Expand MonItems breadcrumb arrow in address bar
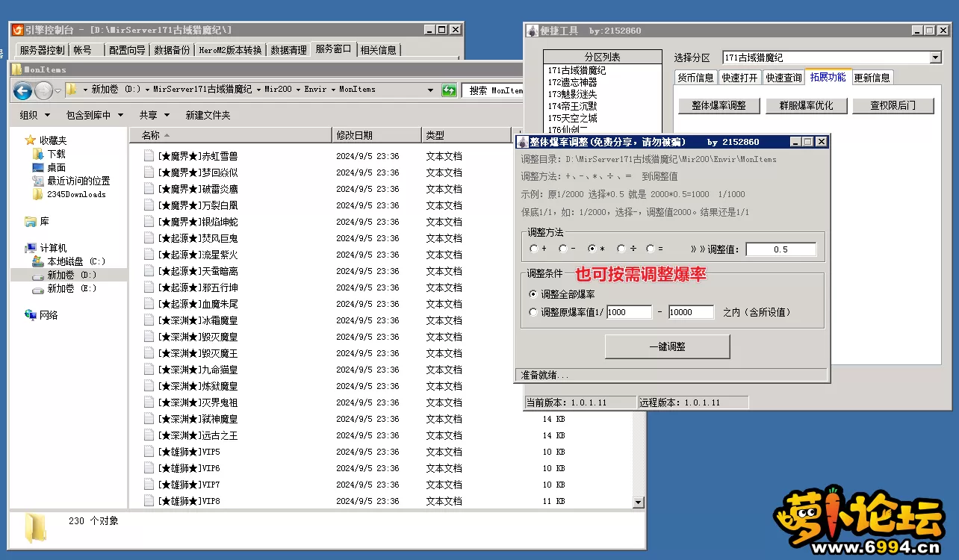Image resolution: width=959 pixels, height=560 pixels. point(382,90)
